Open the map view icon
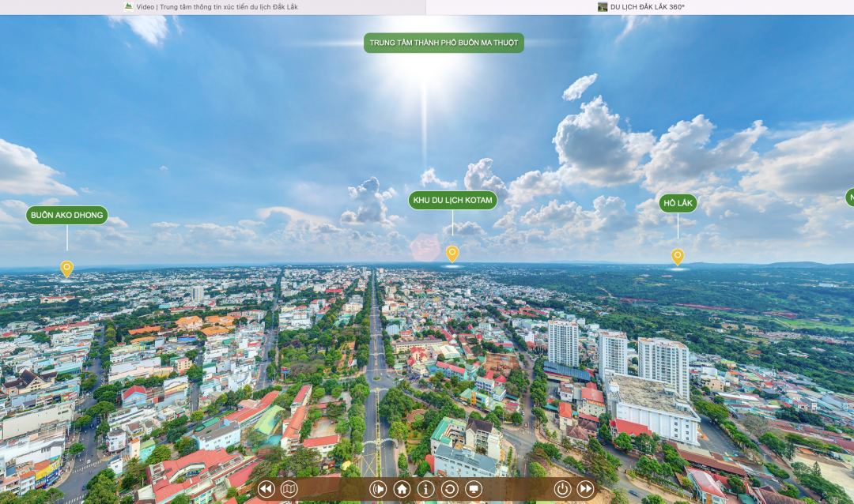This screenshot has width=854, height=504. pos(289,489)
